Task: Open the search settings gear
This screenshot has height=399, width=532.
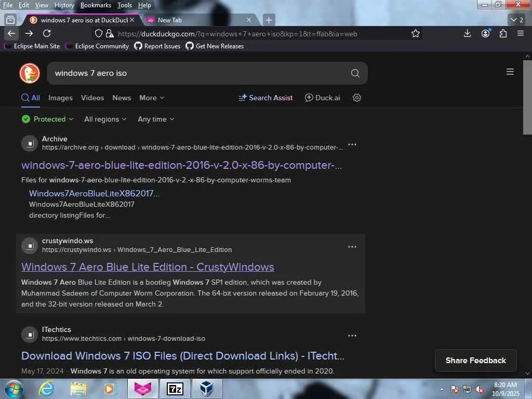Action: point(356,98)
